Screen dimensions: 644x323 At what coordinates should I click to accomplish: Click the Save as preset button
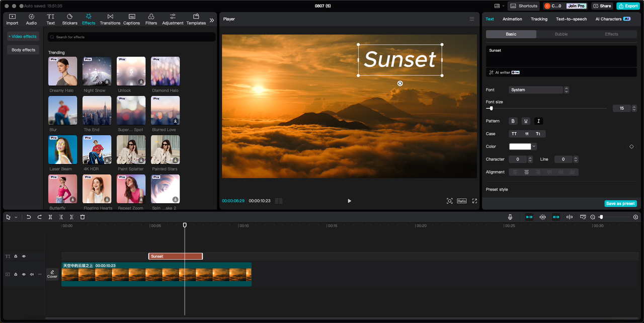point(620,204)
